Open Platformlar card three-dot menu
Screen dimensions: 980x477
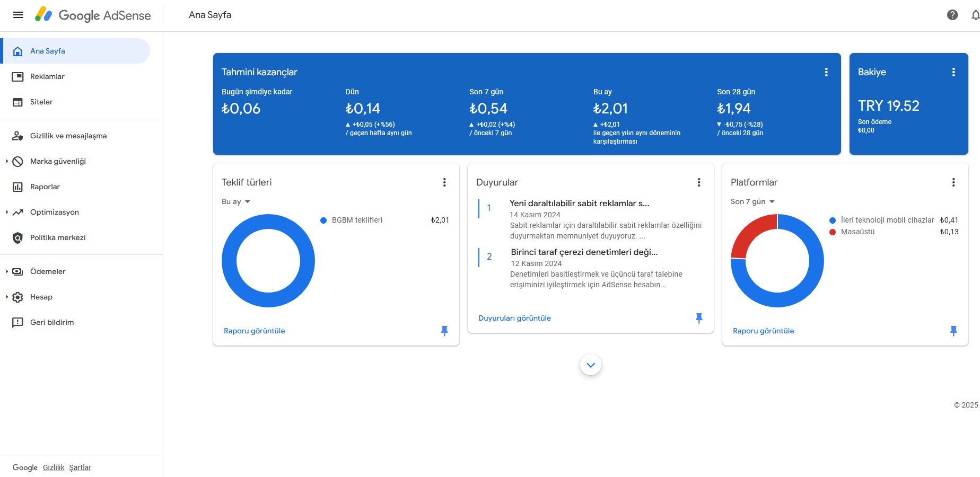tap(953, 182)
